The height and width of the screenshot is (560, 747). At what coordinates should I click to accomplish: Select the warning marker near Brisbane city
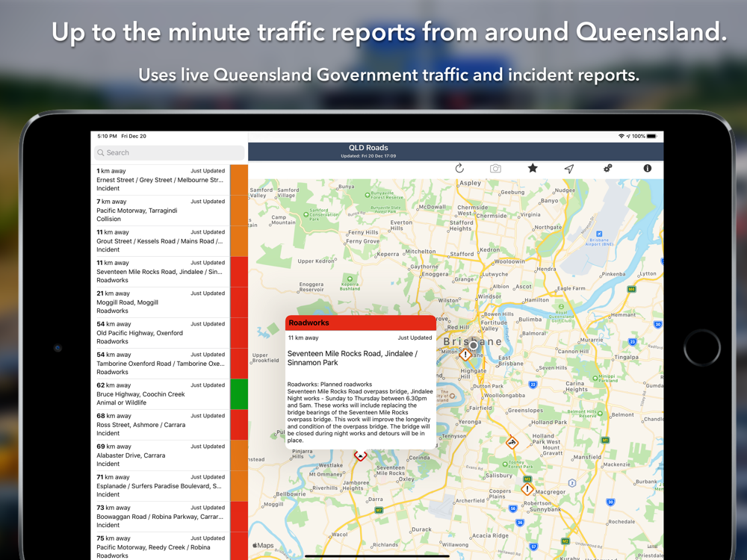[465, 354]
